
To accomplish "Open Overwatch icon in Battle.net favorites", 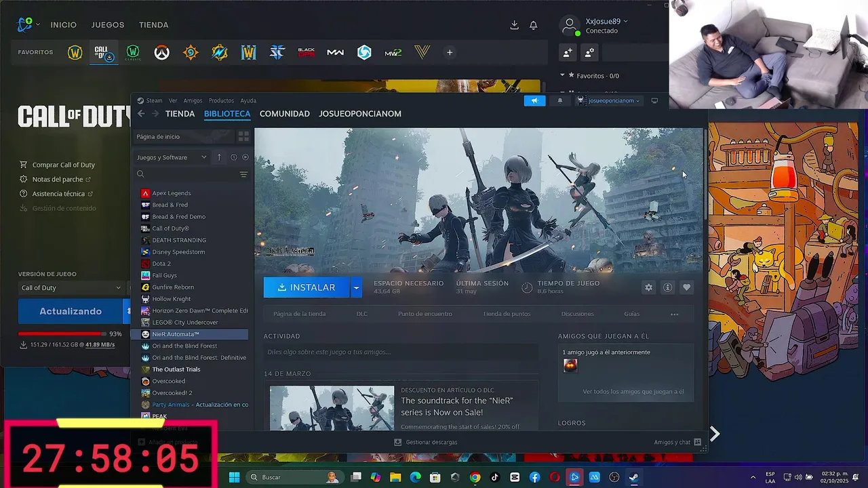I will tap(161, 52).
